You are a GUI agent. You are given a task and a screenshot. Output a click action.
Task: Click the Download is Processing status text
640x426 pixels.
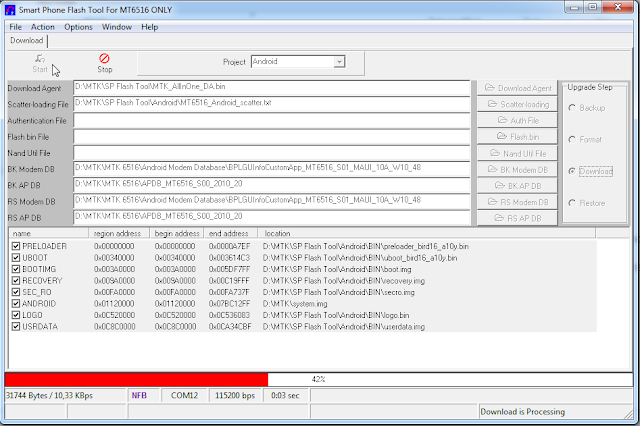[x=522, y=412]
